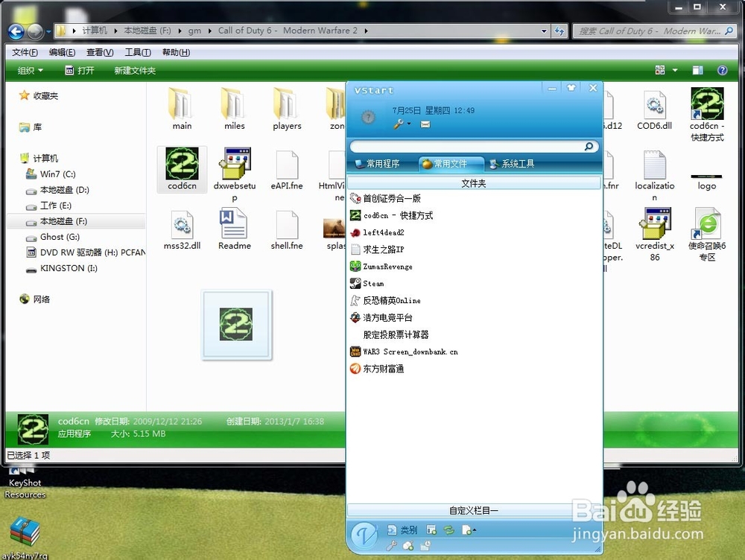Click 打开 button in Explorer toolbar
The width and height of the screenshot is (745, 560).
pyautogui.click(x=80, y=71)
